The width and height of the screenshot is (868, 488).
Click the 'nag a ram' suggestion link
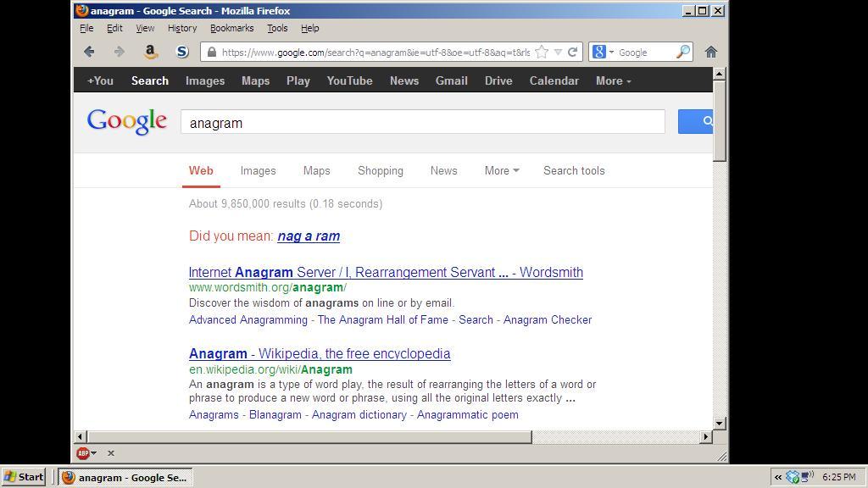[x=309, y=236]
